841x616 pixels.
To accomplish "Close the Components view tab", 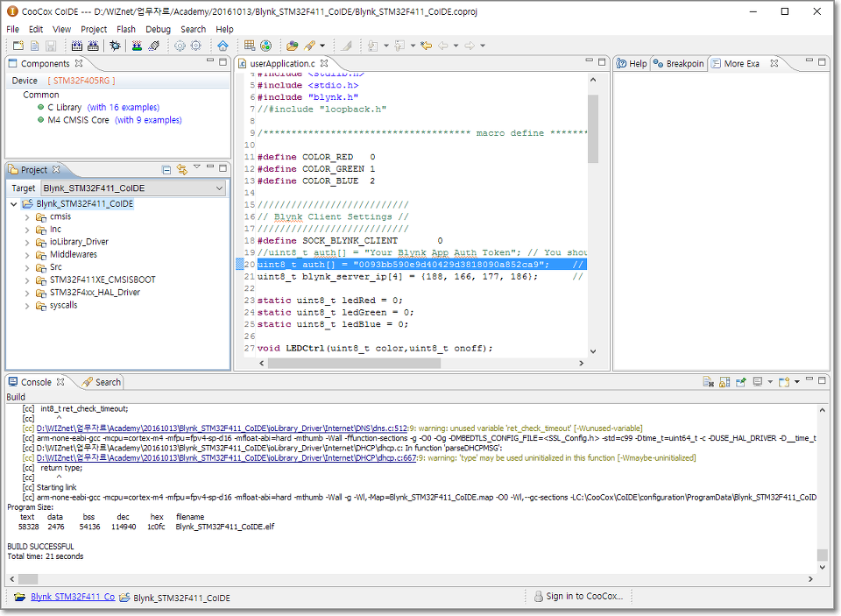I will point(79,63).
